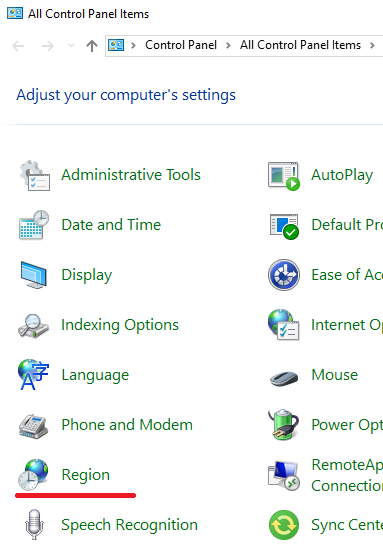Click the title bar Control Panel icon

click(x=15, y=14)
